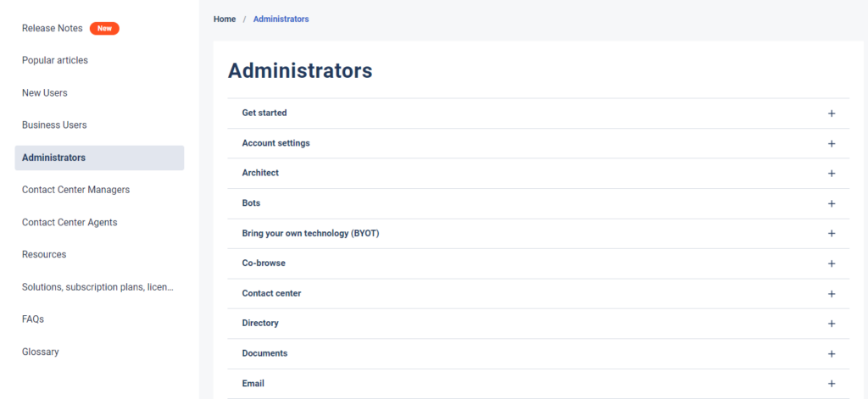
Task: Expand the Directory section title
Action: tap(260, 323)
